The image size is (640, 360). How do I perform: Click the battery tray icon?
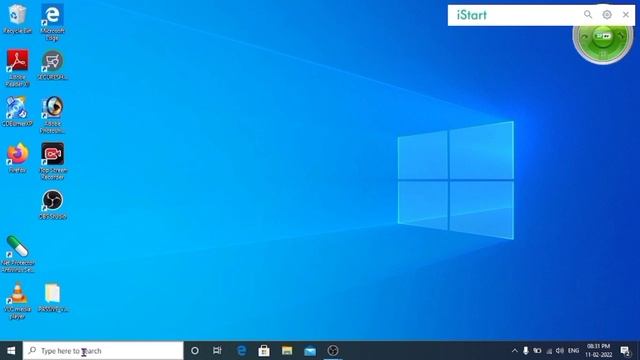[537, 351]
